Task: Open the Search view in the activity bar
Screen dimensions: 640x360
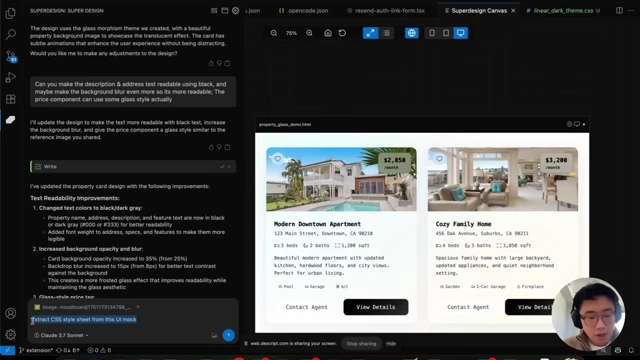Action: click(11, 34)
